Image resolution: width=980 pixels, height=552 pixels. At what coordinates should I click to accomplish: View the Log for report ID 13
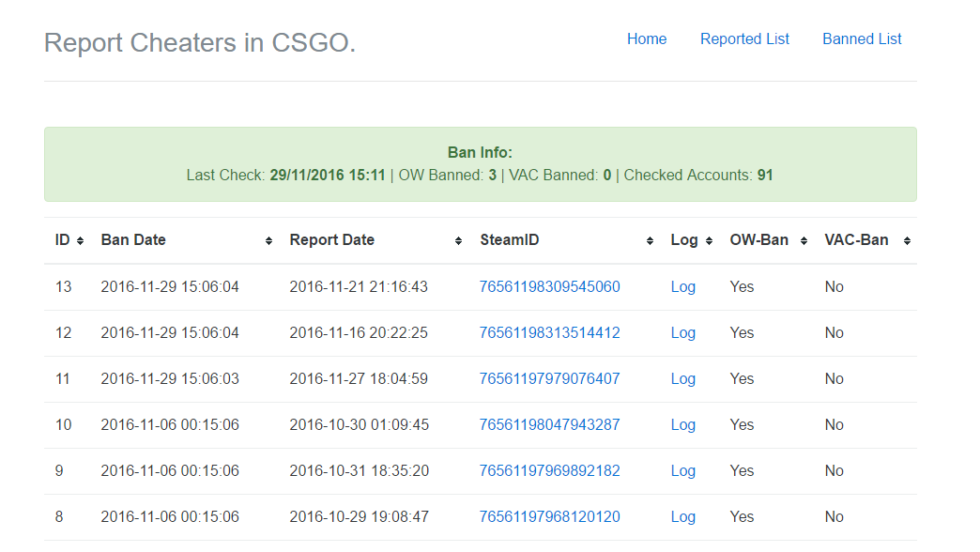(682, 287)
